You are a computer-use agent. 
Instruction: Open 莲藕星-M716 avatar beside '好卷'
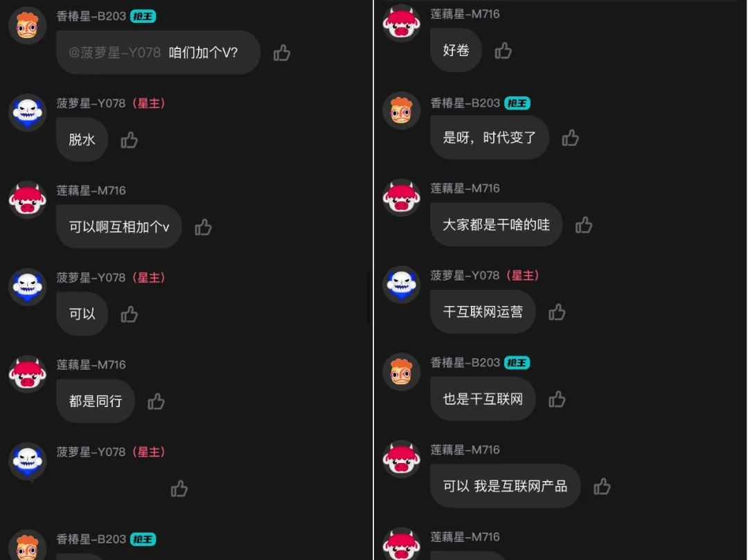tap(401, 24)
